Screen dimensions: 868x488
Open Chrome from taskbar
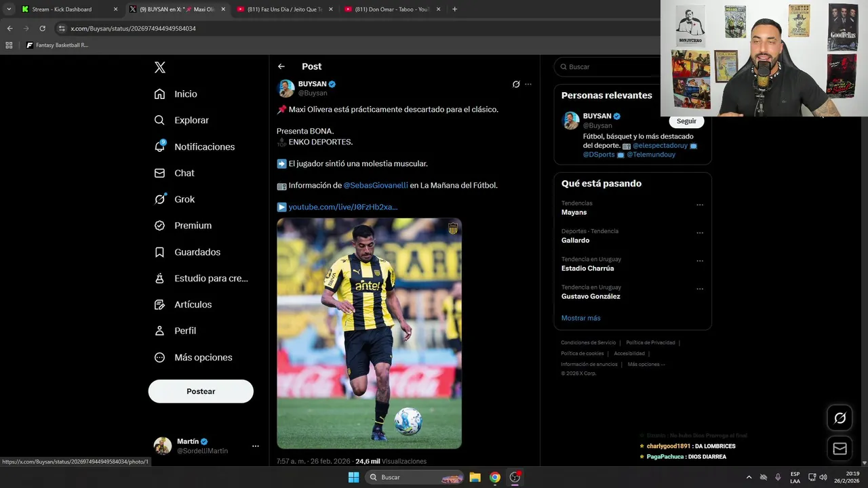(495, 477)
